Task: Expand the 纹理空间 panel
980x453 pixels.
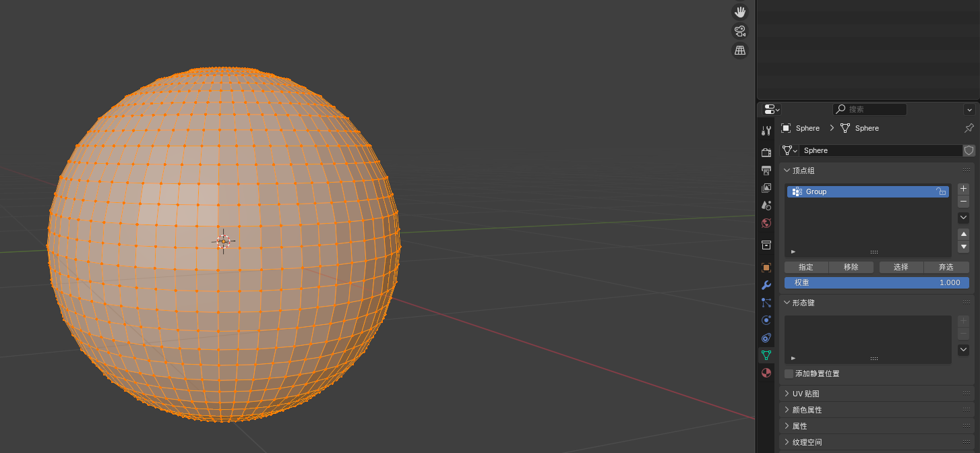Action: (787, 442)
